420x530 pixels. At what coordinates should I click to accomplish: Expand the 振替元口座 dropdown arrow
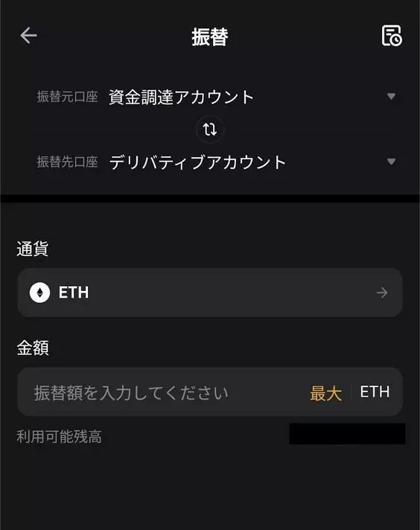coord(391,97)
